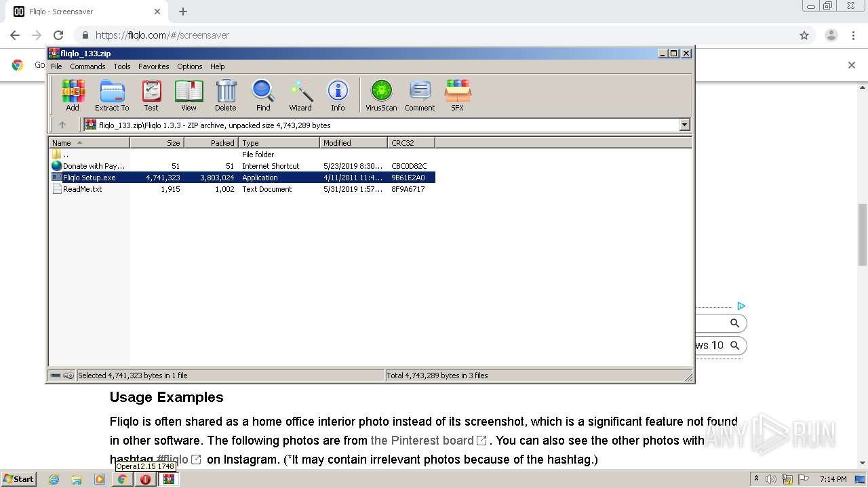868x488 pixels.
Task: Click Chrome back navigation arrow
Action: point(15,35)
